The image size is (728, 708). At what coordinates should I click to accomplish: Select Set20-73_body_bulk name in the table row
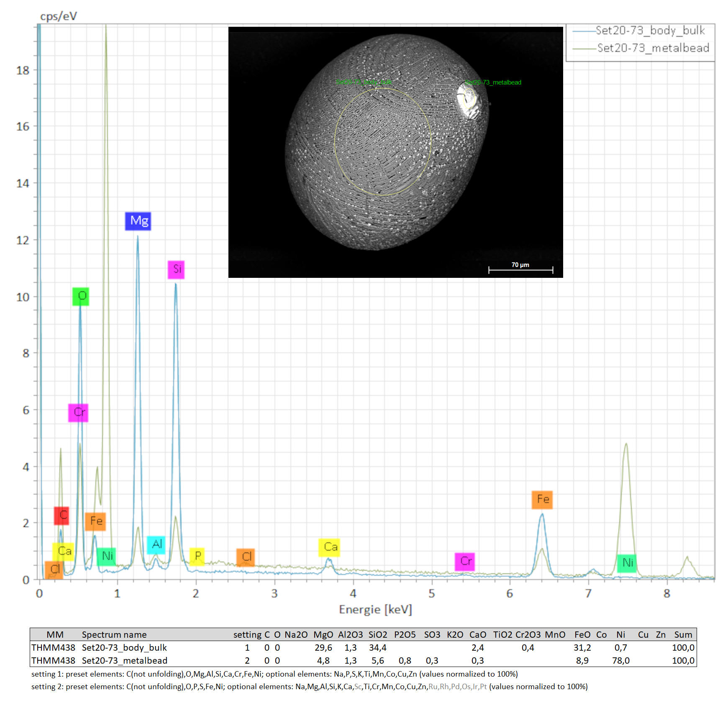pyautogui.click(x=124, y=647)
